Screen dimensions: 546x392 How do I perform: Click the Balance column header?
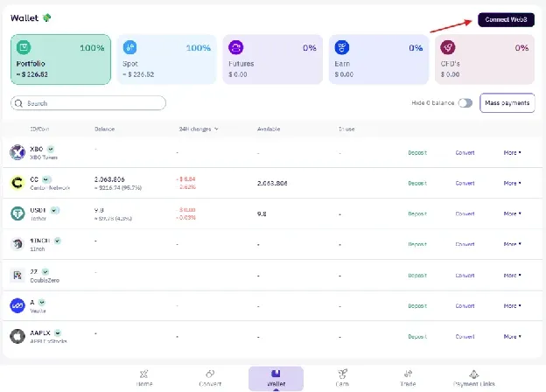coord(104,129)
